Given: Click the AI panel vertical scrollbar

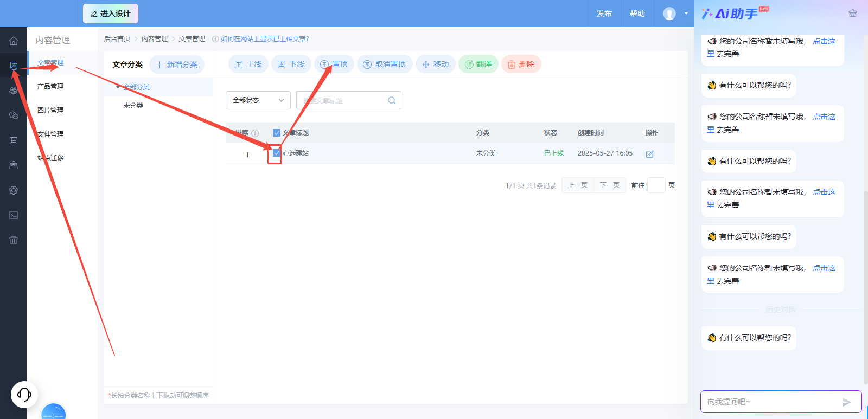Looking at the screenshot, I should click(866, 287).
